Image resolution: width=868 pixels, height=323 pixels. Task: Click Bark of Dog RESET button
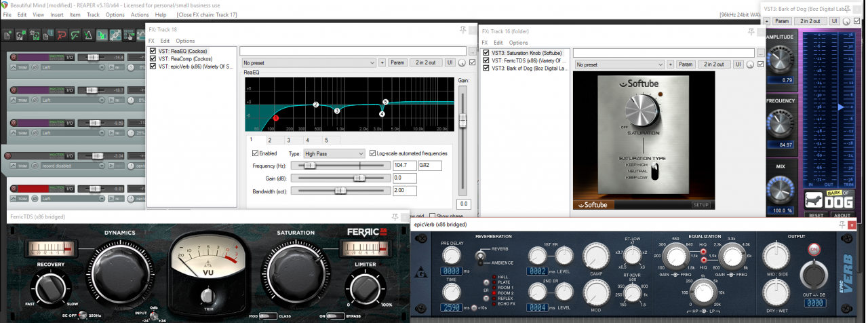point(817,216)
